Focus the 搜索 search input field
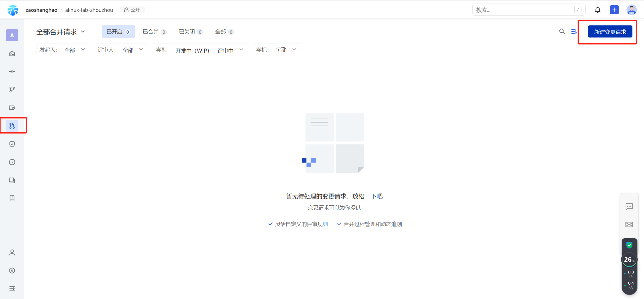644x299 pixels. coord(523,10)
